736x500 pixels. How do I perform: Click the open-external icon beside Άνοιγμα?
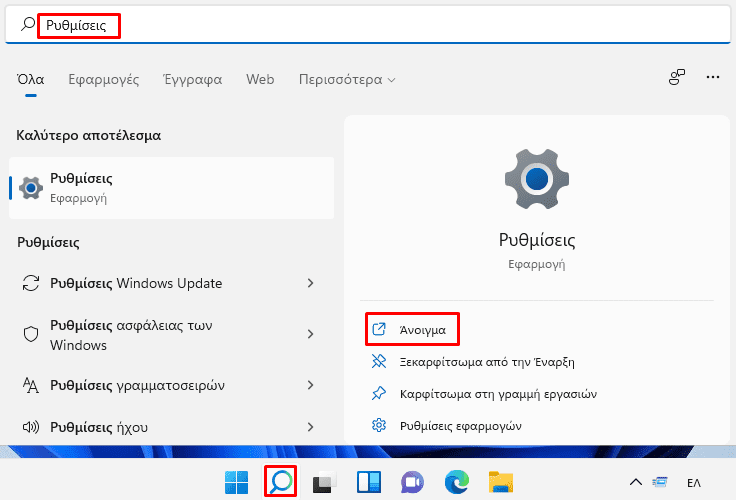coord(379,329)
